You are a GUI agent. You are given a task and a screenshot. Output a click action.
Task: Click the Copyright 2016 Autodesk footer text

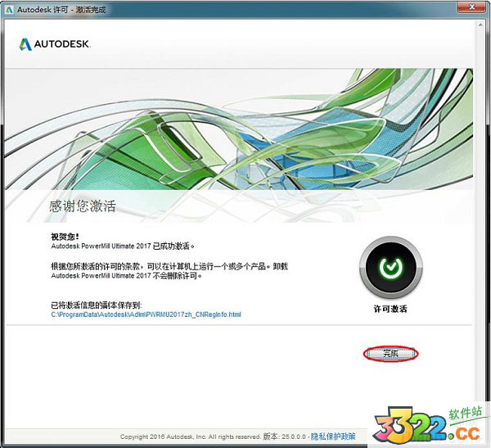190,437
